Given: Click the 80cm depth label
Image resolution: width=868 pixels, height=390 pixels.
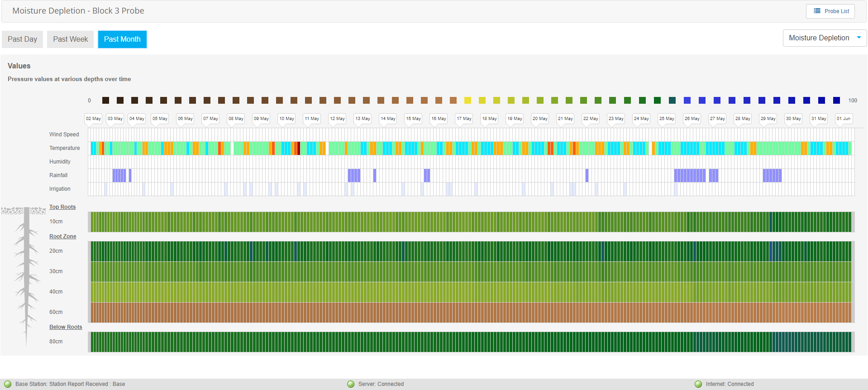Looking at the screenshot, I should 56,342.
